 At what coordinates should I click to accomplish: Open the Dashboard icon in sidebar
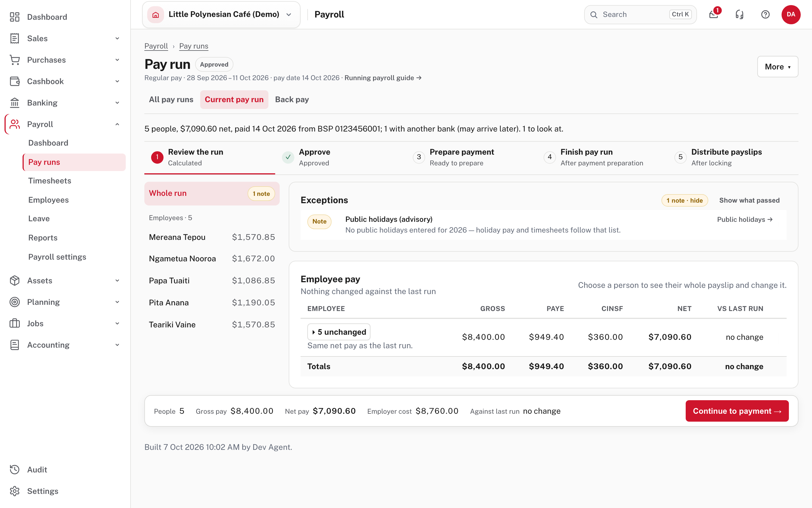14,17
